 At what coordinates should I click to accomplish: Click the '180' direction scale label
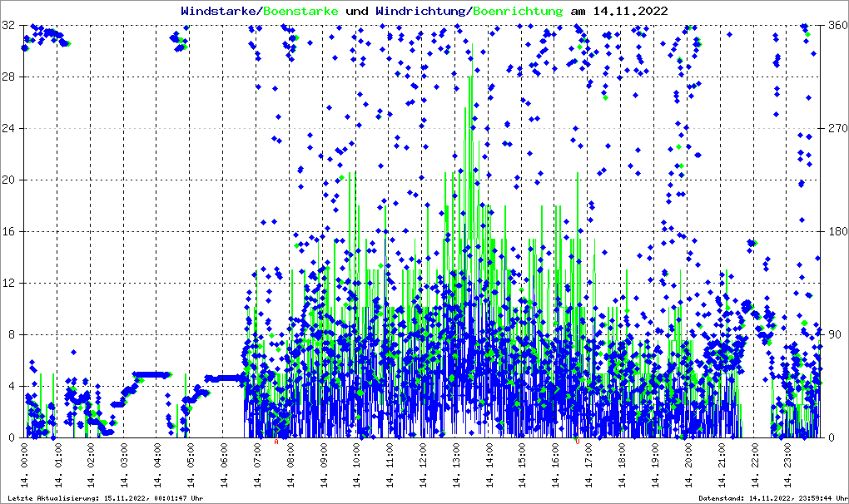coord(838,231)
